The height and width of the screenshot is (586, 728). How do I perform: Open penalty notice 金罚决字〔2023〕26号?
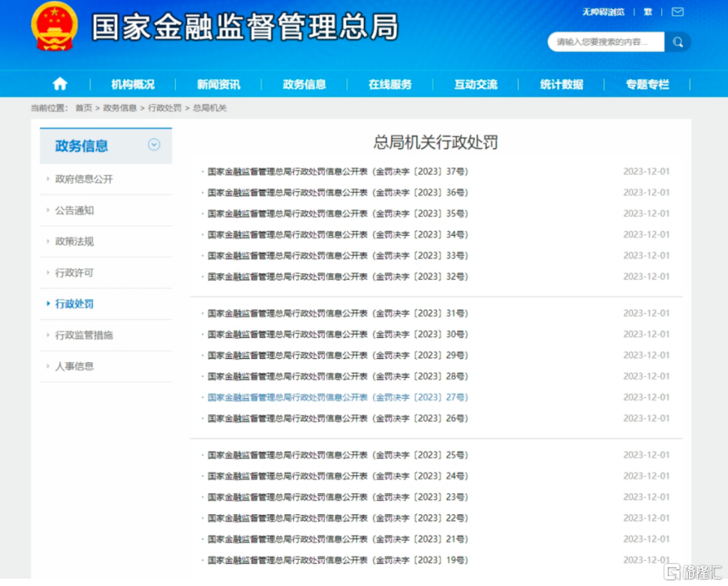pyautogui.click(x=338, y=418)
